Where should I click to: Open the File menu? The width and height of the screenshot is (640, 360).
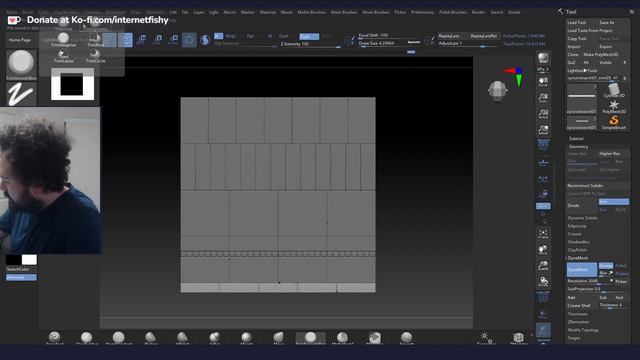[x=185, y=12]
